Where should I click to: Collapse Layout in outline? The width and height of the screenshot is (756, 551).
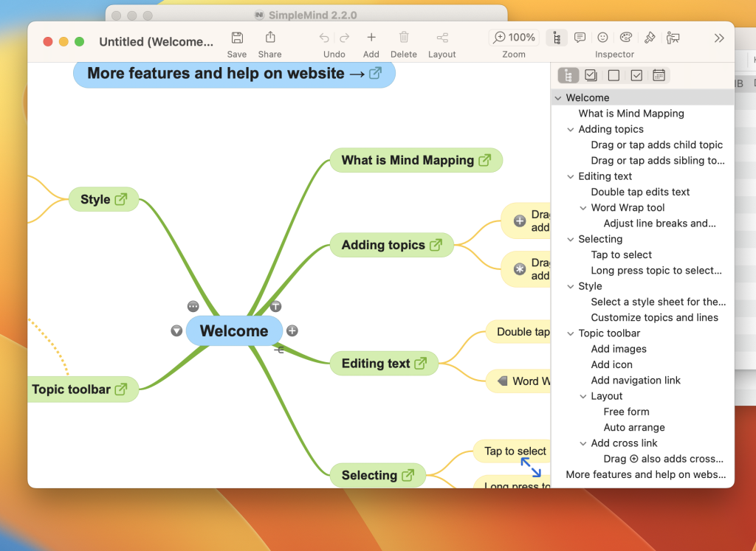pos(583,396)
